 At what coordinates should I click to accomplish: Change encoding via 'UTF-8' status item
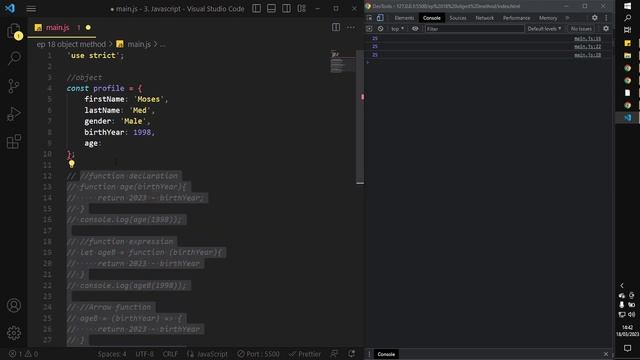click(144, 354)
